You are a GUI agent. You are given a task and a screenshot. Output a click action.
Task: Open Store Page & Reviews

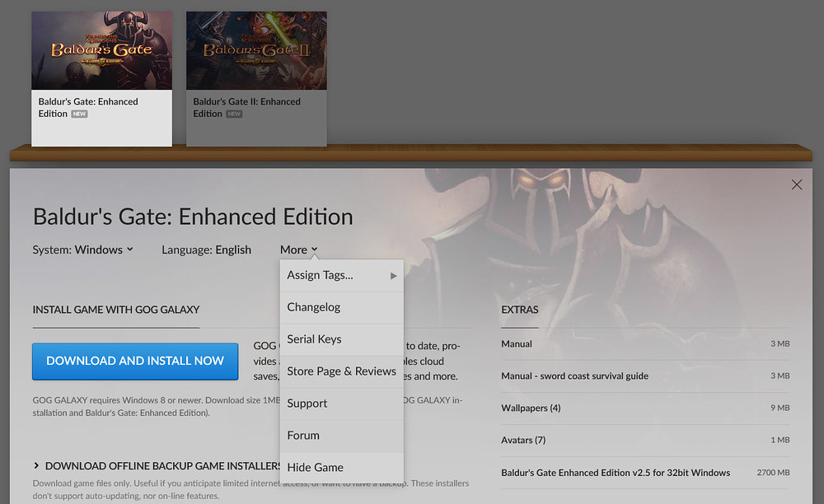coord(342,371)
